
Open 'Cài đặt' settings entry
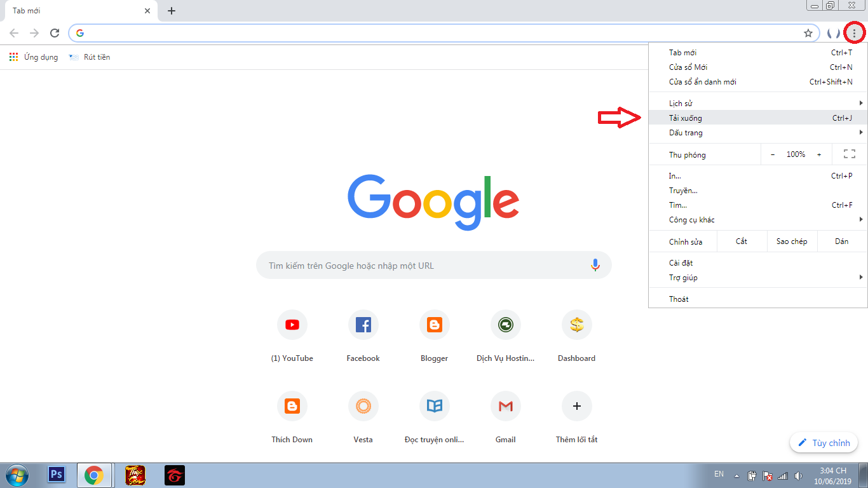[758, 263]
